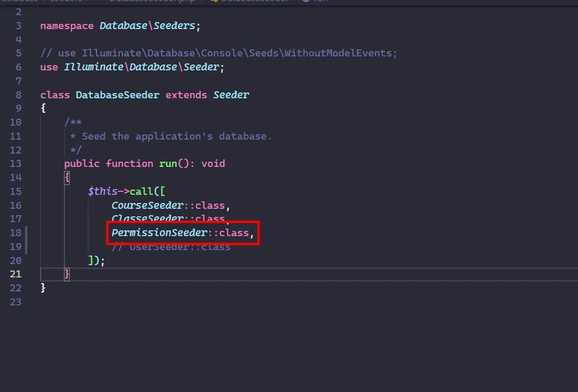This screenshot has width=578, height=392.
Task: Click the void return type
Action: point(213,163)
